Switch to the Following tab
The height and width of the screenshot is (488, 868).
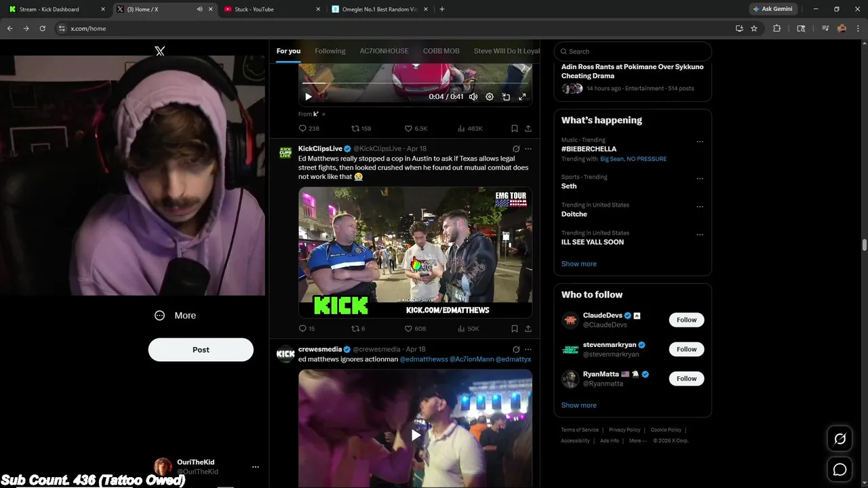(330, 51)
